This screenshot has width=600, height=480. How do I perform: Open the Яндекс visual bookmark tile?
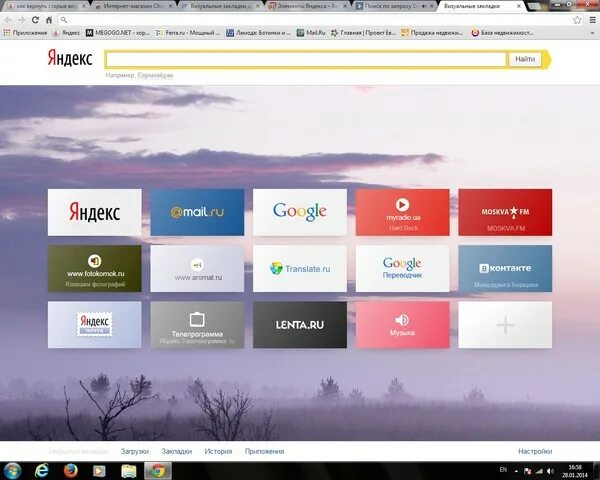pyautogui.click(x=95, y=212)
